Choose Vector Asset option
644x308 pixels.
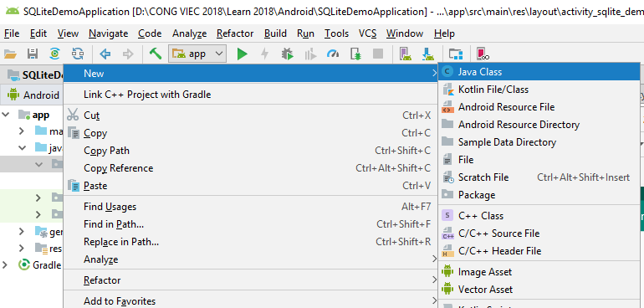coord(539,290)
